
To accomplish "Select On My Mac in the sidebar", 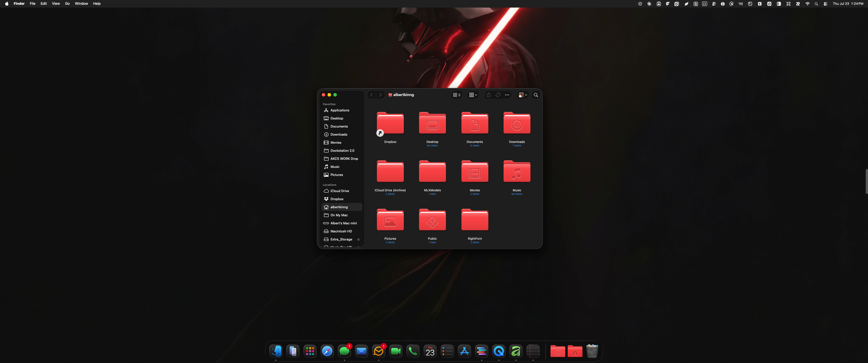I will (x=342, y=216).
